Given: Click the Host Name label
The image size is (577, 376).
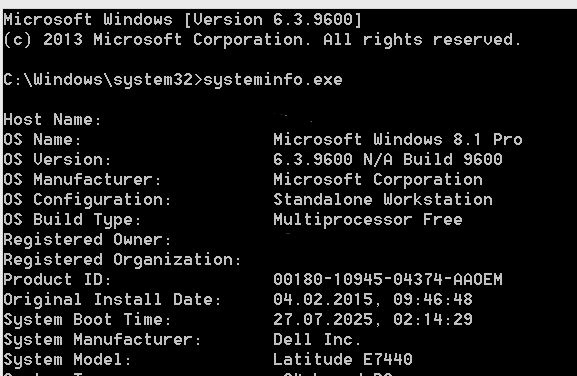Looking at the screenshot, I should click(x=52, y=119).
